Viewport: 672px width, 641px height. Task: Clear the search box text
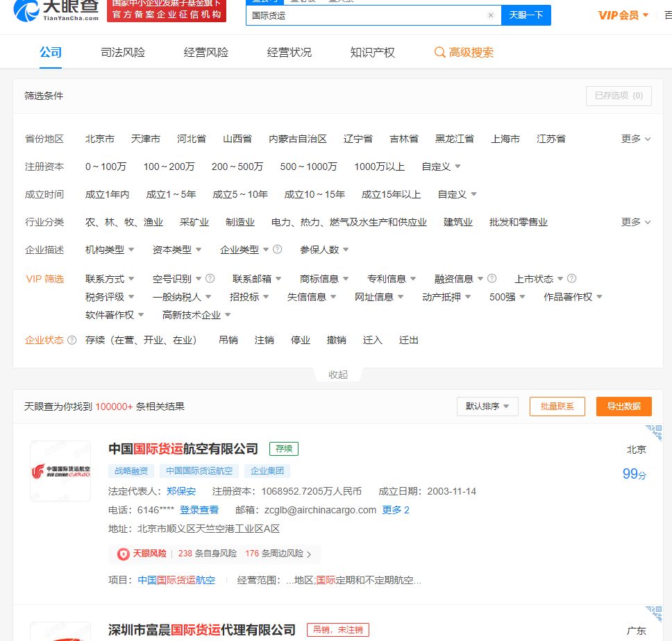[x=491, y=15]
